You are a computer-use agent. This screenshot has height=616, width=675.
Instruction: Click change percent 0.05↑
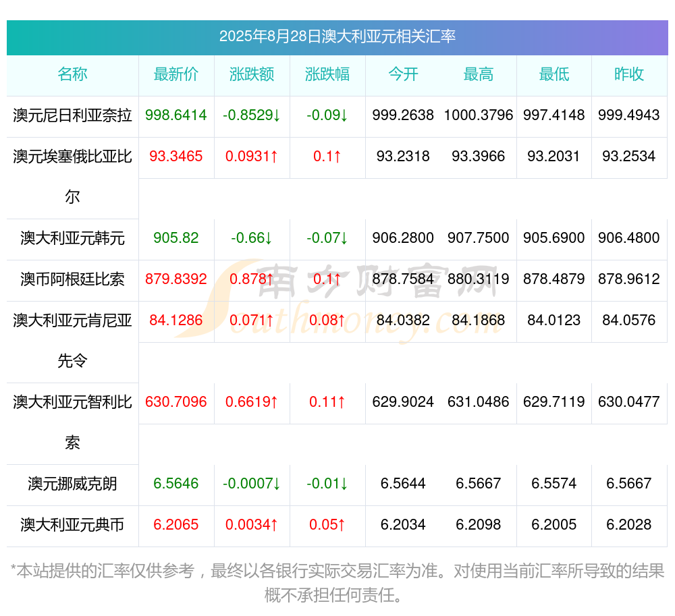click(x=327, y=525)
